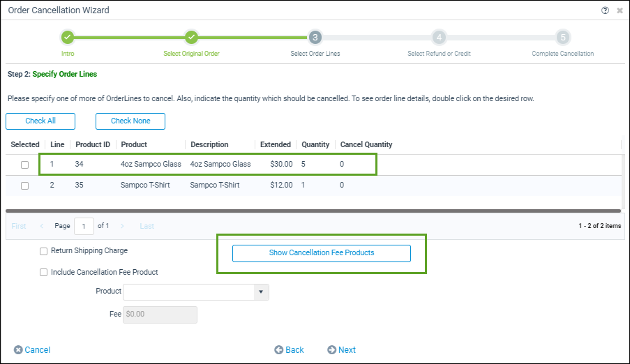Sort by the Product column header
Viewport: 630px width, 364px height.
pos(134,144)
